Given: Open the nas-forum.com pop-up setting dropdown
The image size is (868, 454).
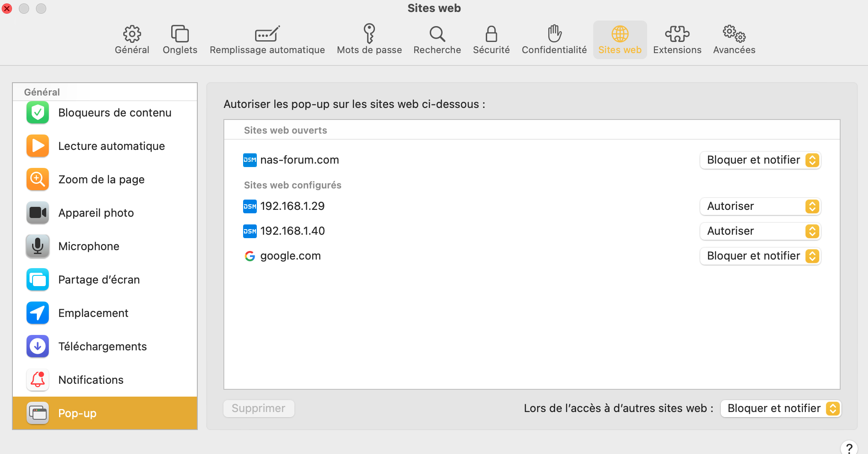Looking at the screenshot, I should point(760,160).
